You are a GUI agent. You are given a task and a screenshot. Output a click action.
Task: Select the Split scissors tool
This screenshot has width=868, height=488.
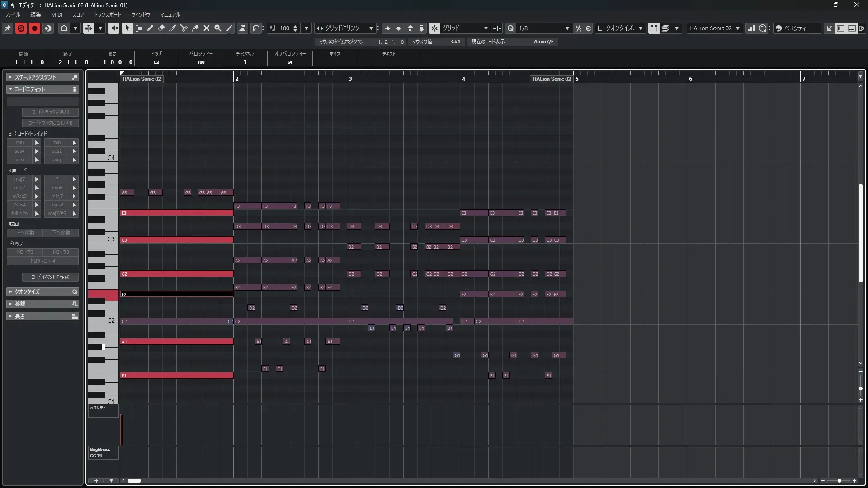184,28
